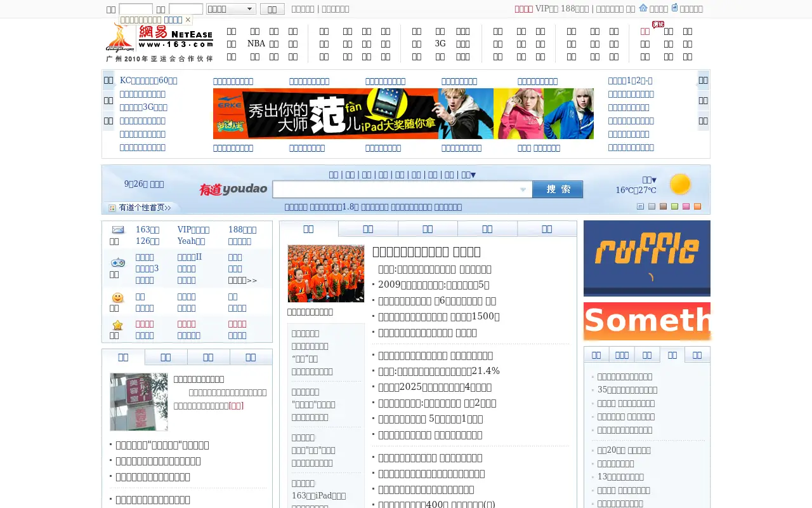The height and width of the screenshot is (508, 812).
Task: Open the weather city dropdown
Action: tap(650, 180)
